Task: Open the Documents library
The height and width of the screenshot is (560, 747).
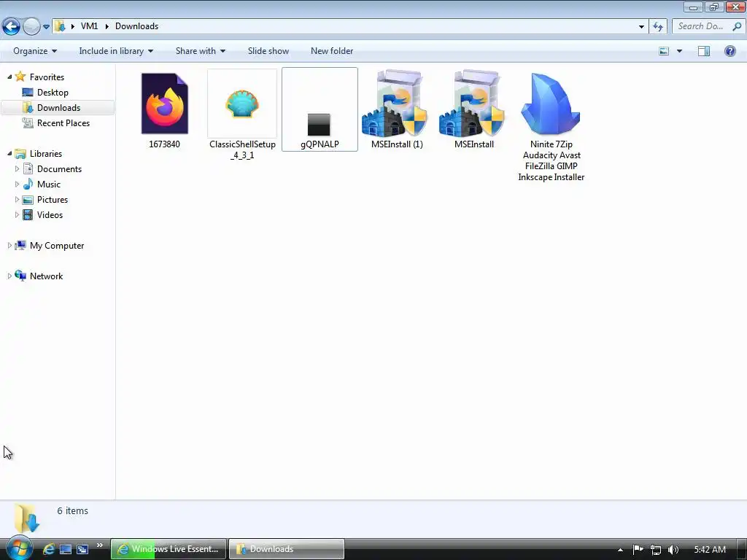Action: coord(59,169)
